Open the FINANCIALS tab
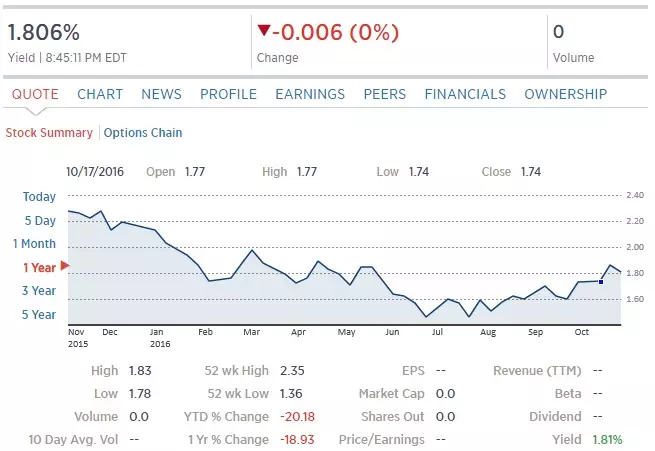This screenshot has width=655, height=451. 465,94
